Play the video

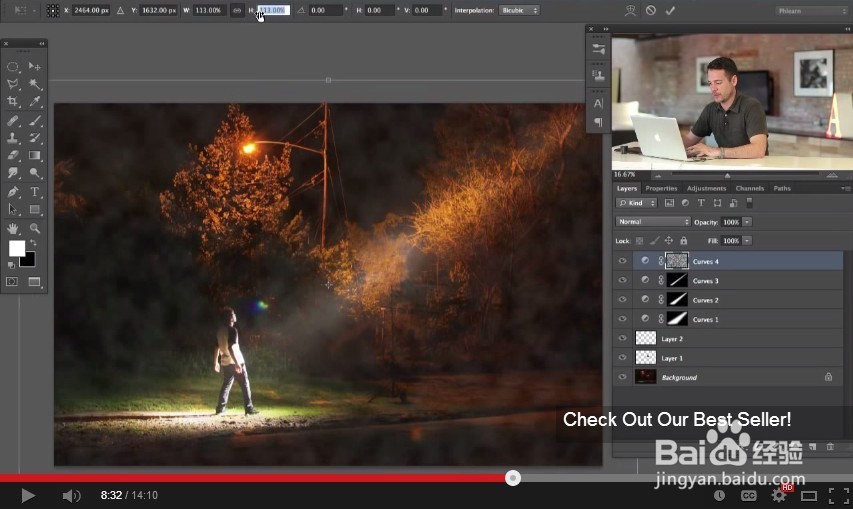27,495
